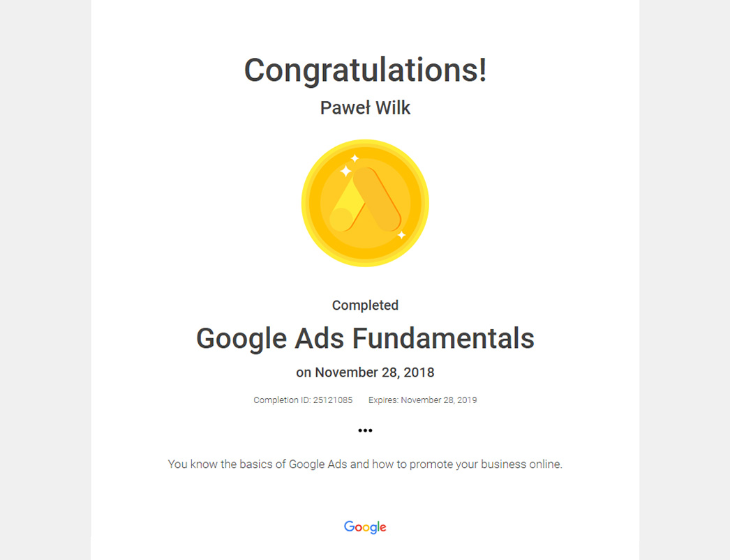Click the gold Google Ads medal badge
Image resolution: width=730 pixels, height=560 pixels.
coord(365,203)
